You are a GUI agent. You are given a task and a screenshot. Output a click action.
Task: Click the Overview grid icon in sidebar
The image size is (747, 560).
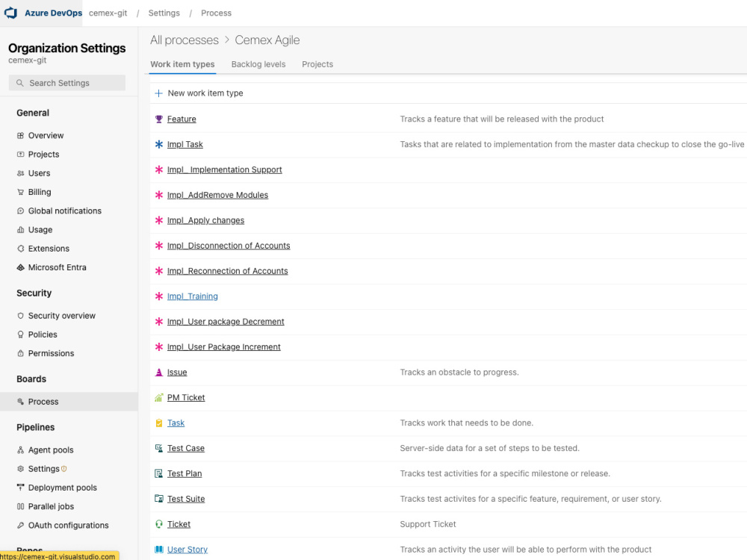pyautogui.click(x=20, y=136)
